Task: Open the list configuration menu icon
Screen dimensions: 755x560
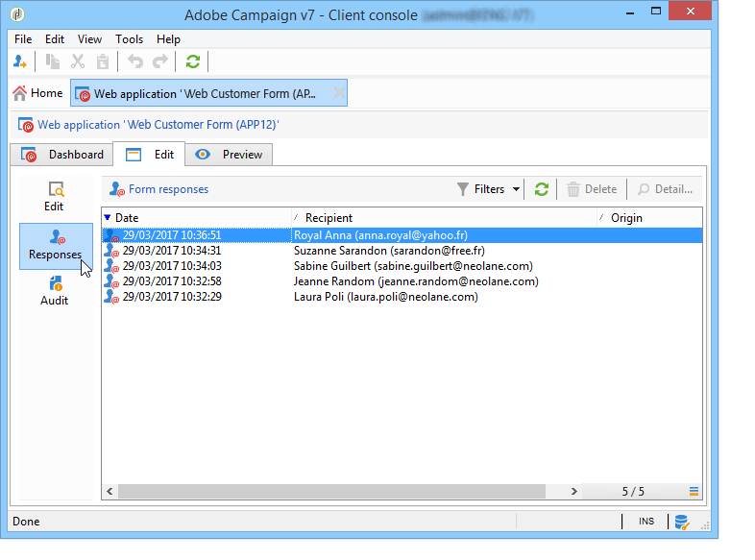Action: pyautogui.click(x=694, y=491)
